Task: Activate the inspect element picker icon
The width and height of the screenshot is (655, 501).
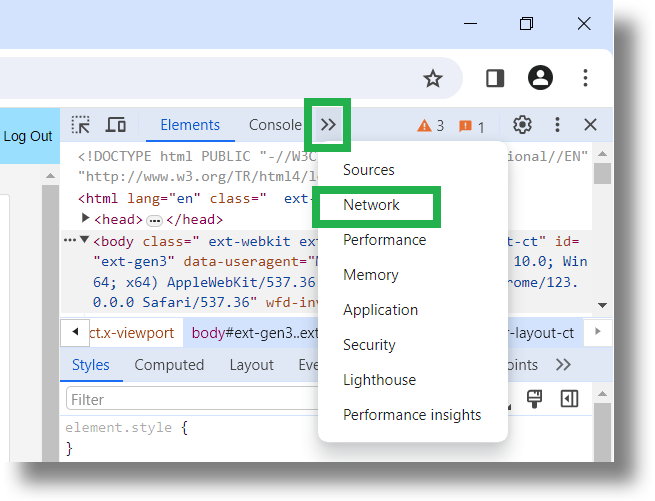Action: tap(81, 125)
